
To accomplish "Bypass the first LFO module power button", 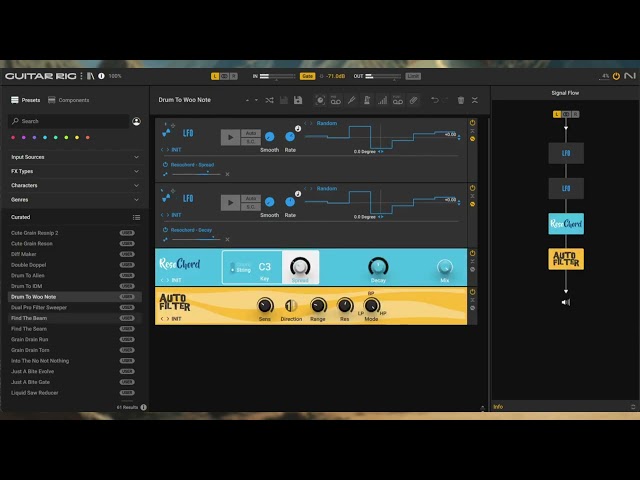I will click(472, 123).
